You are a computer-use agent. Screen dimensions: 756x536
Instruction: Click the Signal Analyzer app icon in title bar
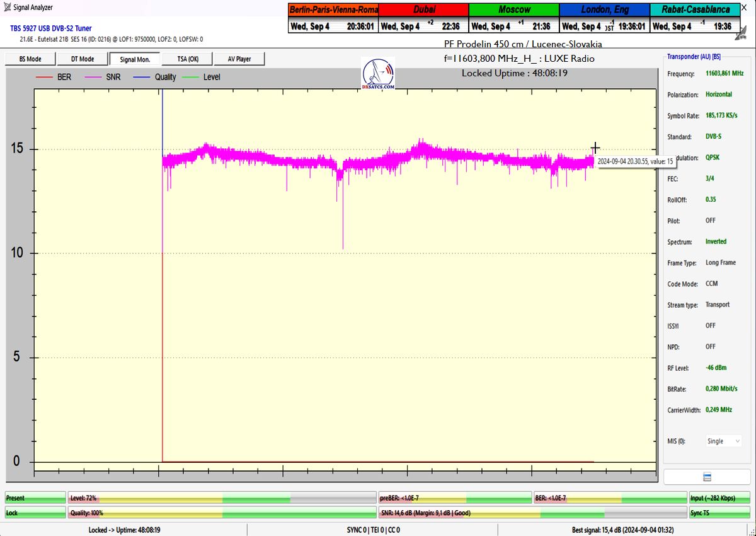[x=6, y=8]
